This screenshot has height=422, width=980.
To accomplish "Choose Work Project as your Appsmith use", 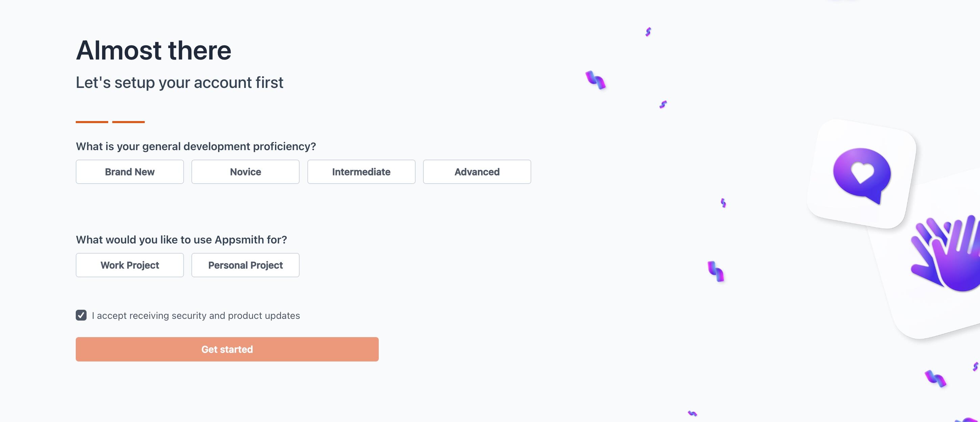I will tap(130, 265).
